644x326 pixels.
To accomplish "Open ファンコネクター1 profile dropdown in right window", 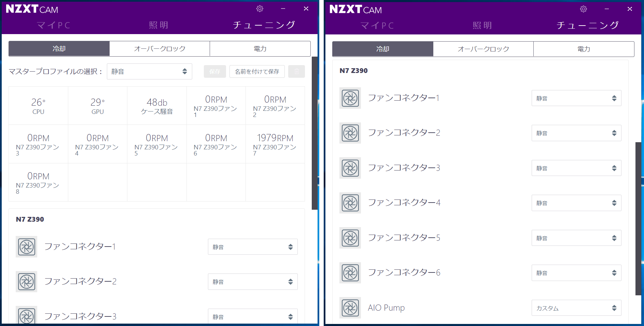I will click(576, 98).
